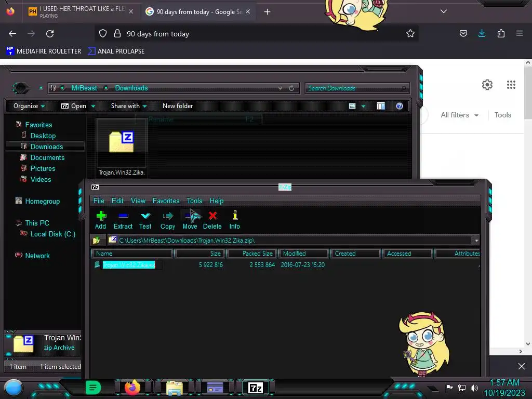Screen dimensions: 532x399
Task: Click Firefox back arrow button
Action: coord(12,34)
